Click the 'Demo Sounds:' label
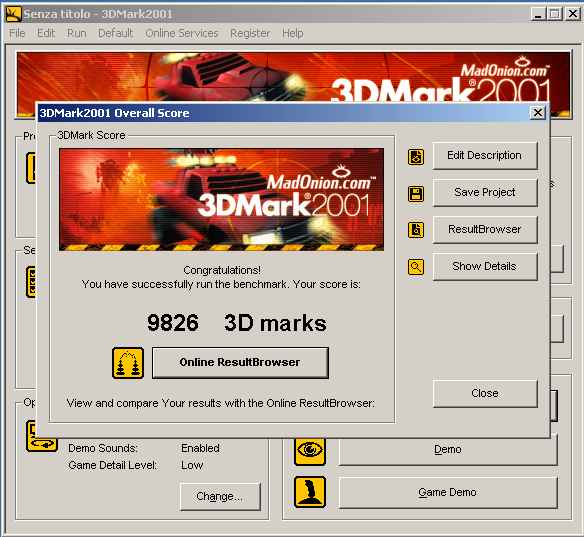Screen dimensions: 584x537 pyautogui.click(x=103, y=448)
